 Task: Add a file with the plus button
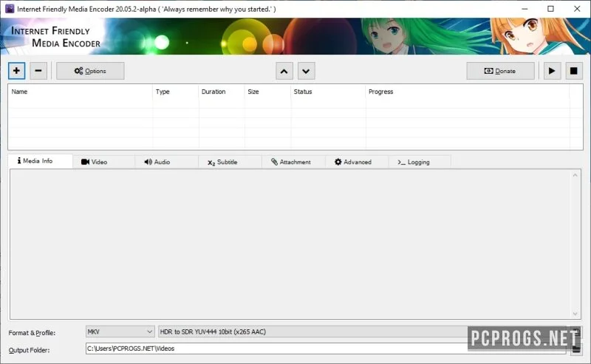coord(16,71)
